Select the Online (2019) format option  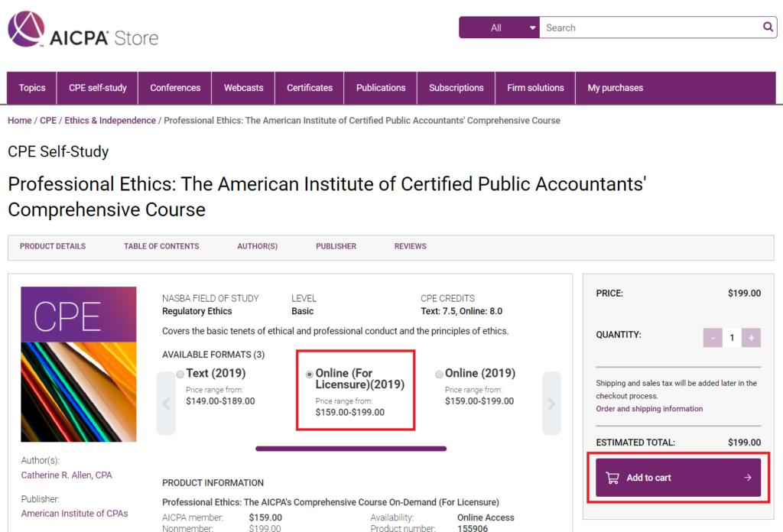(439, 374)
